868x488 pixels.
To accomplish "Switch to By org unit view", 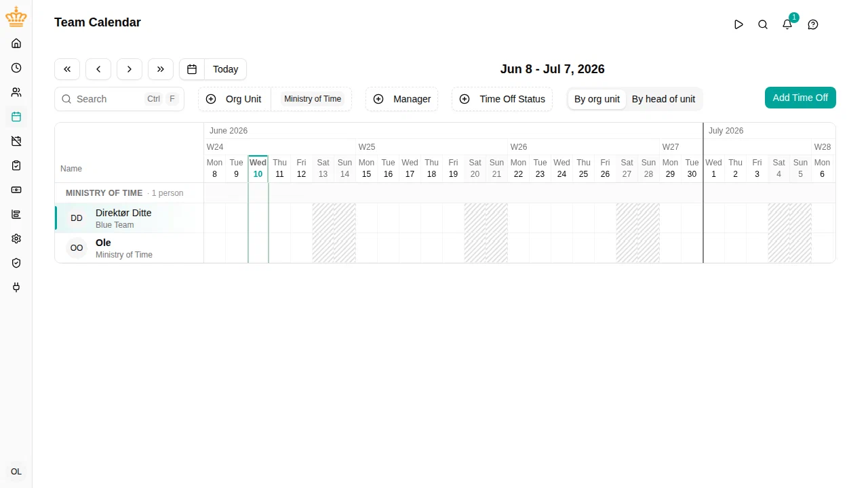I will [597, 99].
